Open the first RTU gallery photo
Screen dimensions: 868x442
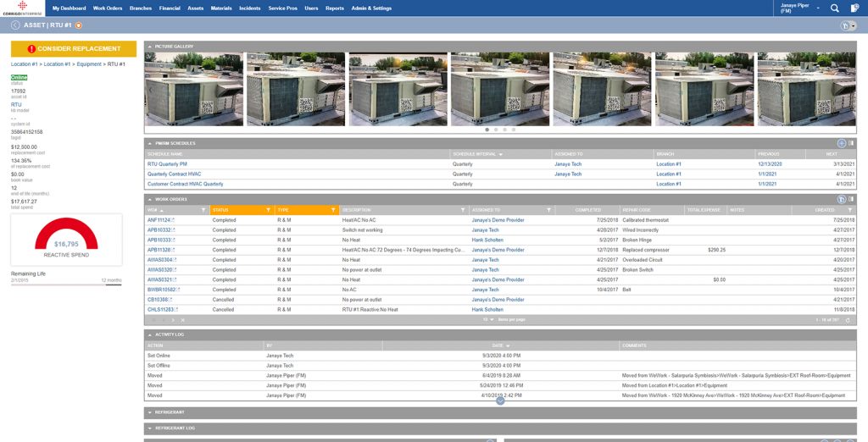tap(194, 90)
